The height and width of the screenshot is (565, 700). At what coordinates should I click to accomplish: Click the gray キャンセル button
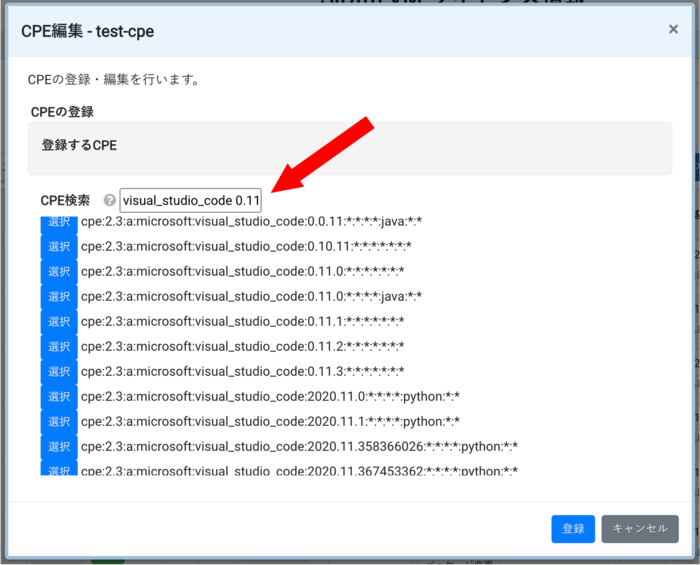[x=640, y=529]
